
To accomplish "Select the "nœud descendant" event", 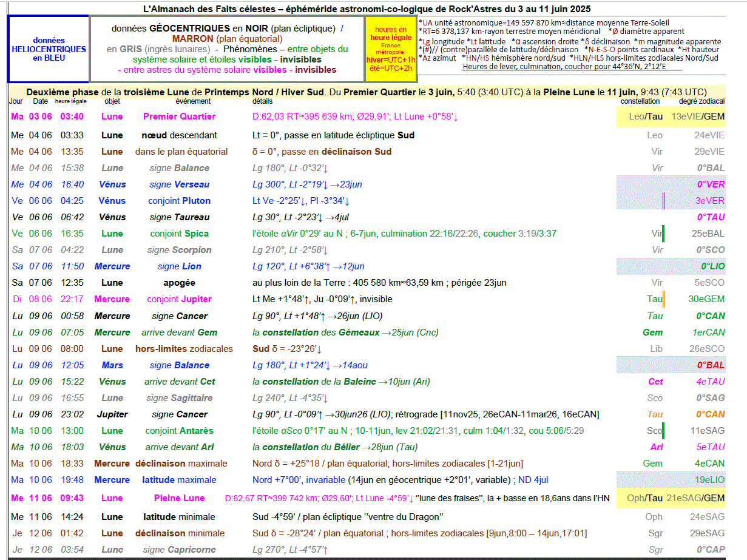I will [x=179, y=135].
